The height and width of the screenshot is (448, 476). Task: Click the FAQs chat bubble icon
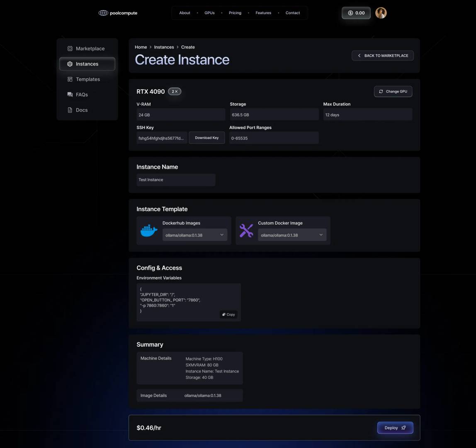click(70, 95)
